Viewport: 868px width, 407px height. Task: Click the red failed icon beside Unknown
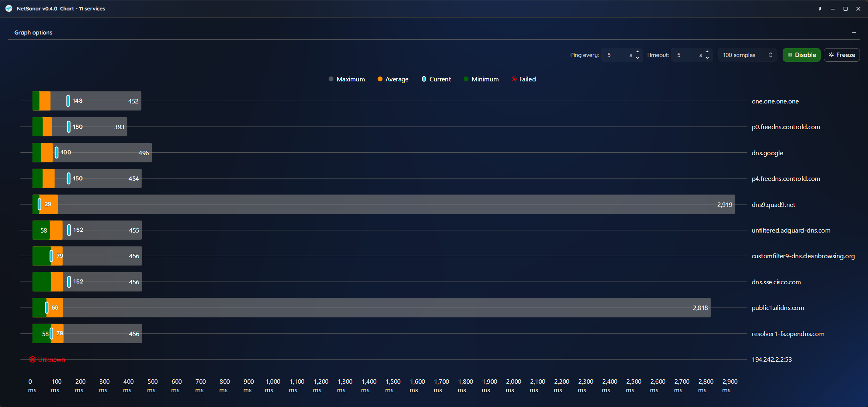[x=32, y=359]
